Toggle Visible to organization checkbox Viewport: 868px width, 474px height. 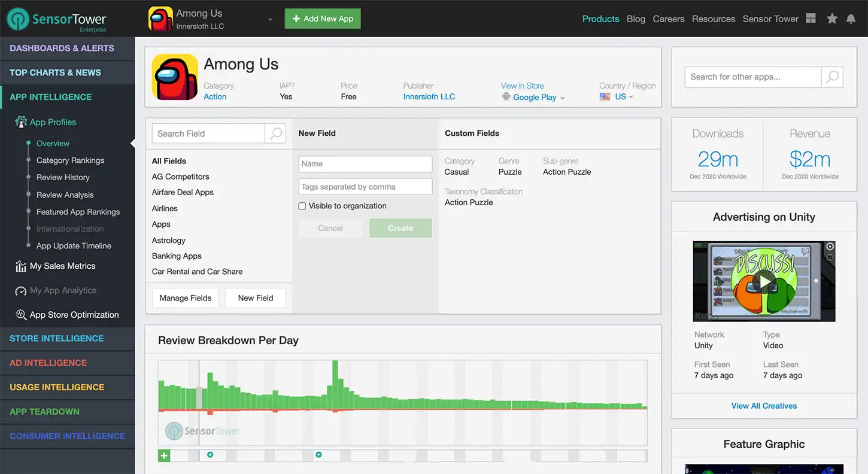coord(302,206)
